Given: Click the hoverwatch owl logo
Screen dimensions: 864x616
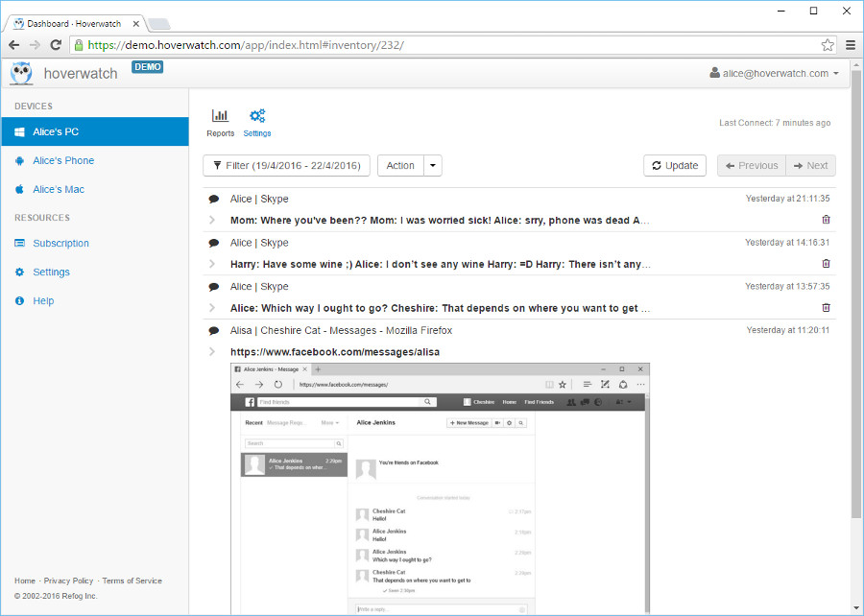Looking at the screenshot, I should click(21, 73).
